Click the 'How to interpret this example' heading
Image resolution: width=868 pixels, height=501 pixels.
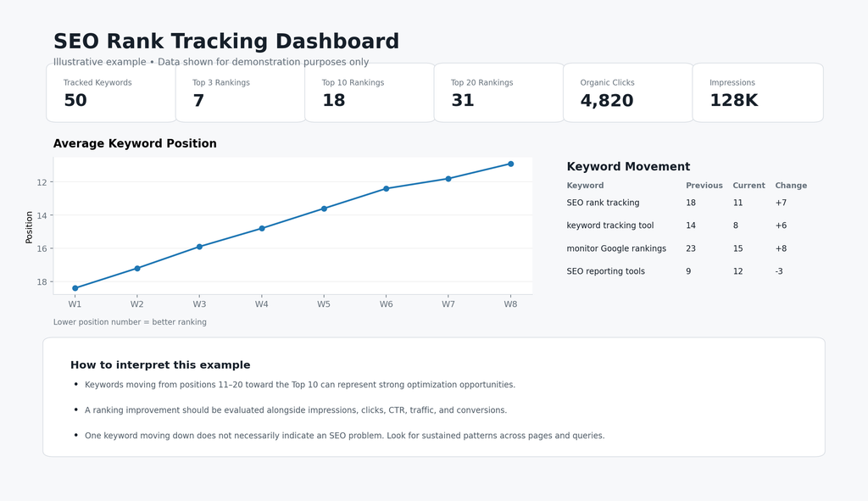[x=160, y=365]
